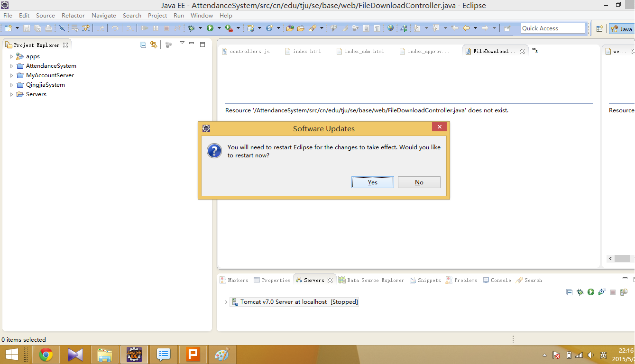The width and height of the screenshot is (635, 364).
Task: Start the server in profile mode icon
Action: (x=602, y=292)
